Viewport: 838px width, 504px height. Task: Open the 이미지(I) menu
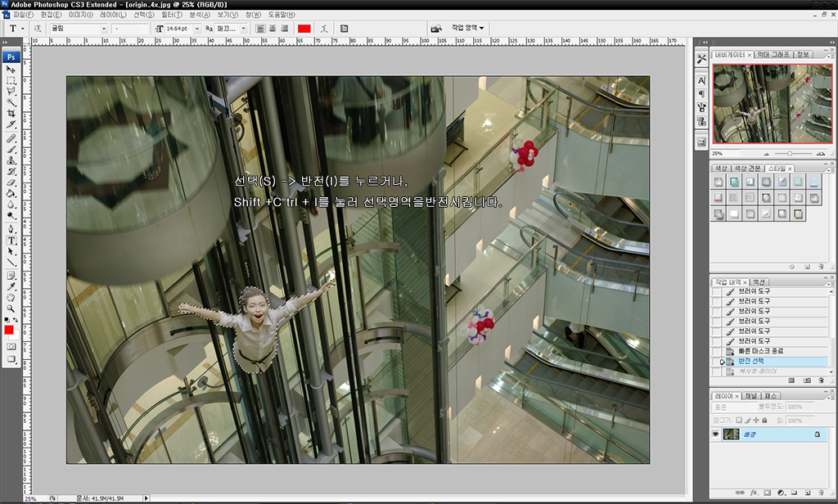coord(80,15)
